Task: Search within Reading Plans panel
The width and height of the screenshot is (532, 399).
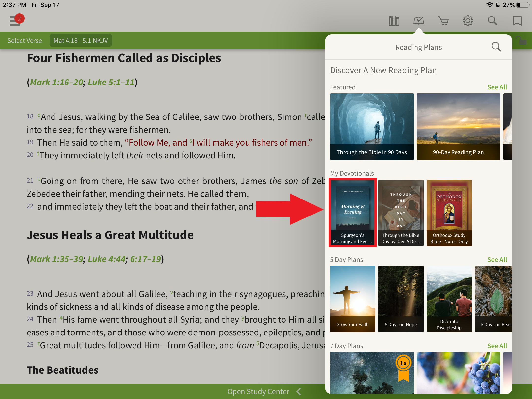Action: [496, 47]
